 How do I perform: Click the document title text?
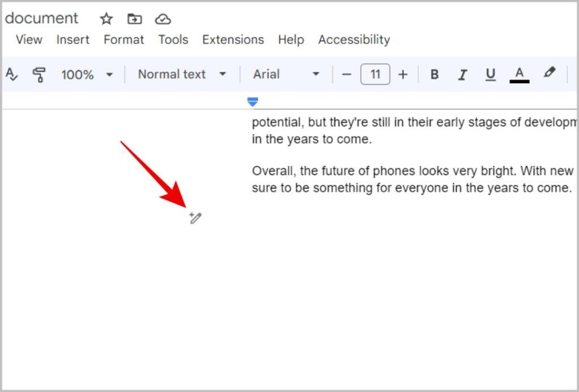point(41,19)
